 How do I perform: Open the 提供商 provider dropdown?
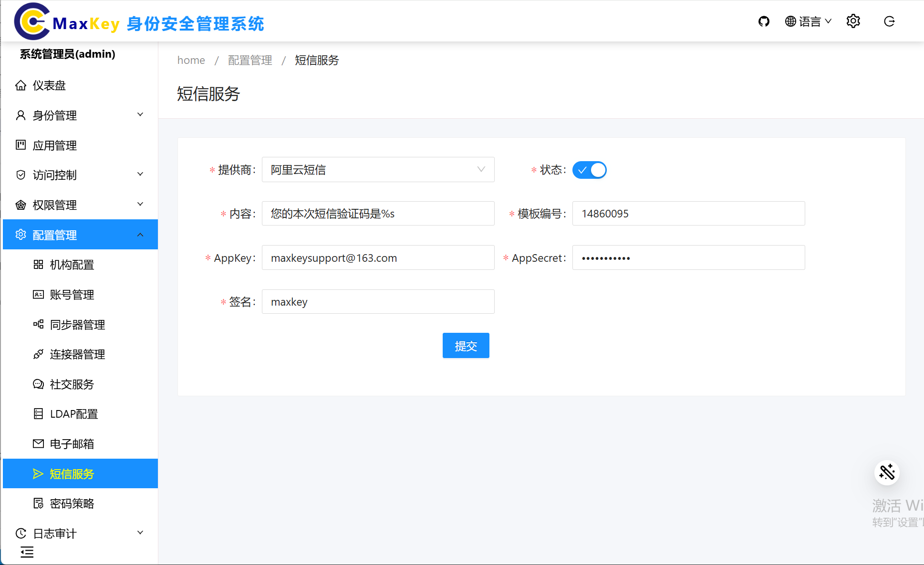click(378, 170)
